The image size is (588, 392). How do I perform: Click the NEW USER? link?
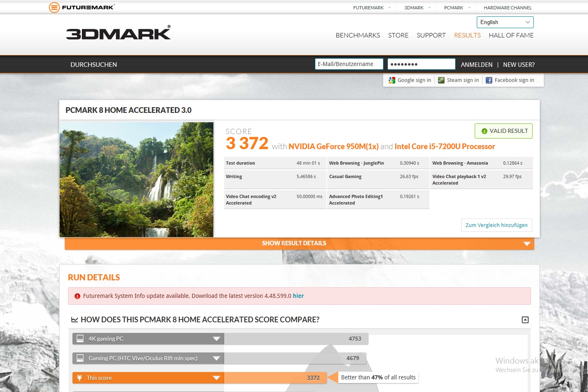coord(519,64)
